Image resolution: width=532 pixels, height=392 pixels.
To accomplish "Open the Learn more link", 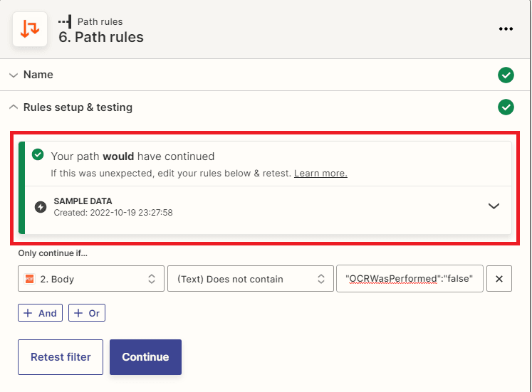I will [320, 173].
